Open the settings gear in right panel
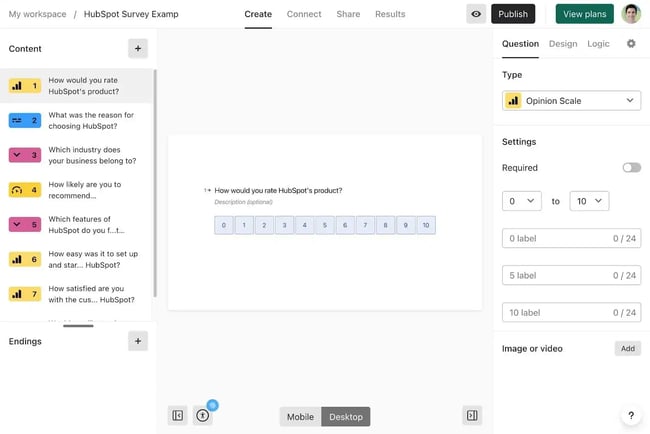 631,44
